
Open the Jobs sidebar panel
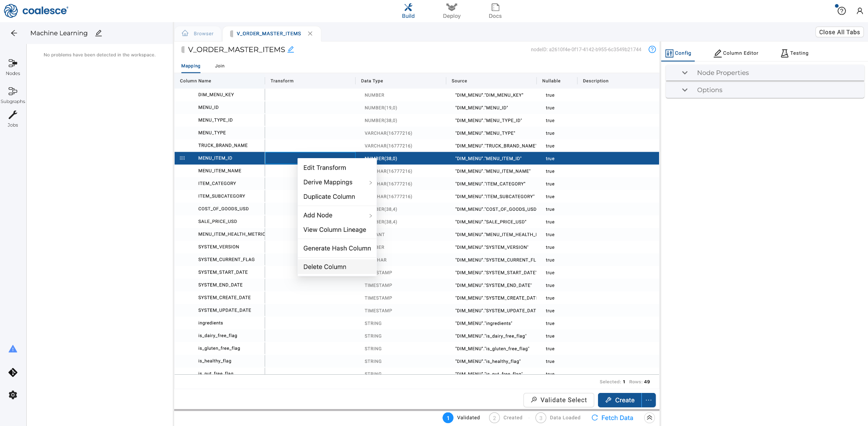(x=13, y=119)
